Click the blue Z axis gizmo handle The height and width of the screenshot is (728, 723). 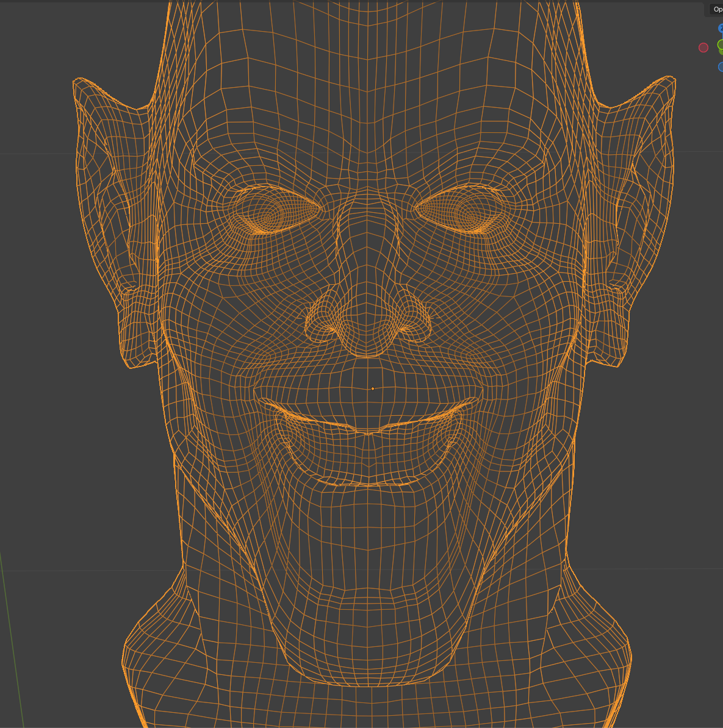click(x=721, y=29)
